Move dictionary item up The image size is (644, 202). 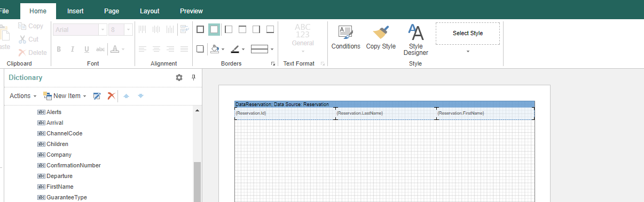coord(127,96)
